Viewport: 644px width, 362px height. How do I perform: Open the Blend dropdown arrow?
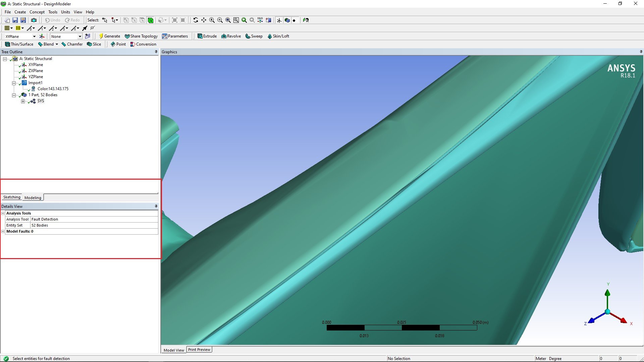coord(57,44)
